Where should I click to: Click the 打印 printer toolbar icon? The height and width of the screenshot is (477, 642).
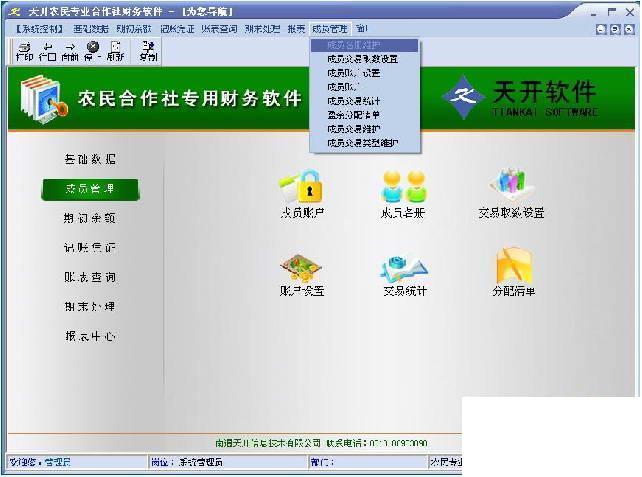(x=24, y=52)
